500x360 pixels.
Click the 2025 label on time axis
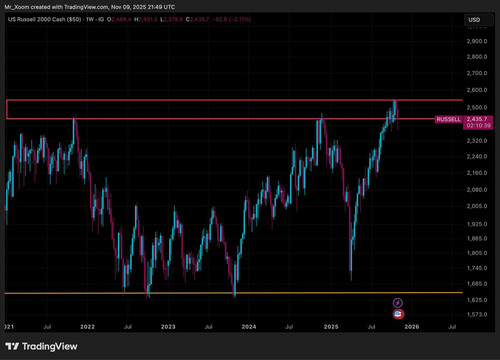click(331, 327)
